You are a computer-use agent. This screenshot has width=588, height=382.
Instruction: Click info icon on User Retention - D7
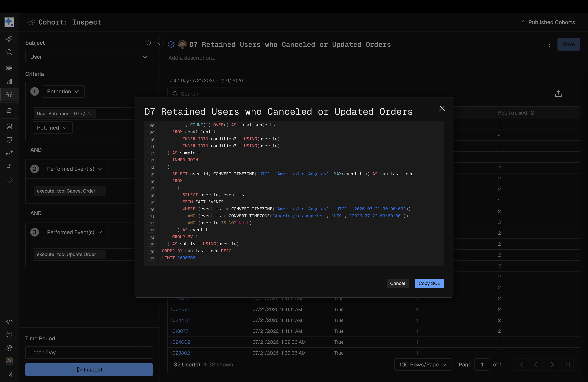coord(83,113)
